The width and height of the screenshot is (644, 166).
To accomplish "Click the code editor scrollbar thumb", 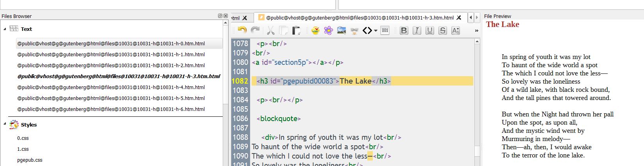I will pos(477,151).
